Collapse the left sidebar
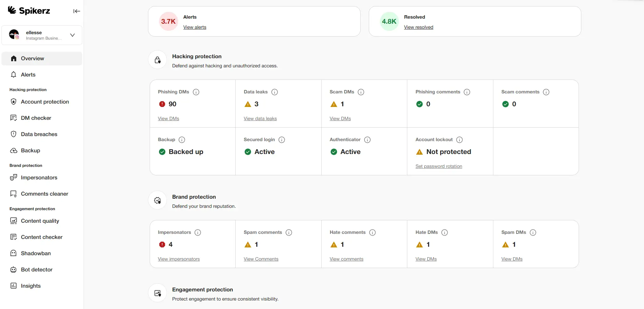This screenshot has width=644, height=309. 77,11
